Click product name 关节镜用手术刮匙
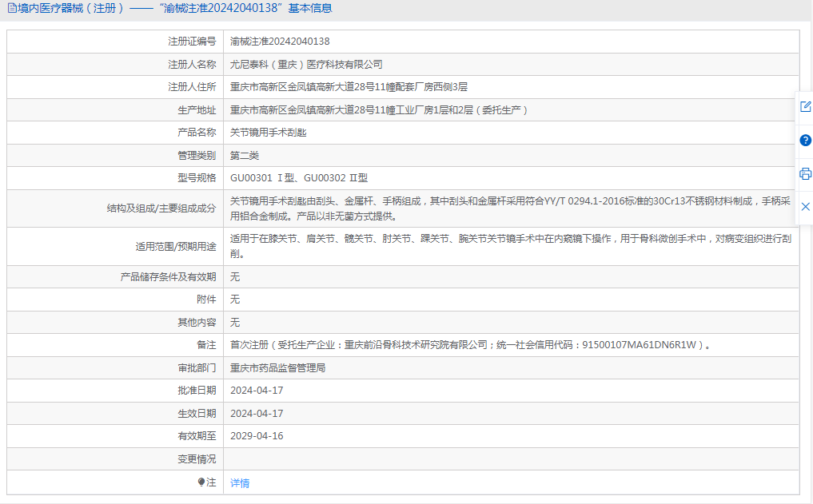 click(268, 133)
